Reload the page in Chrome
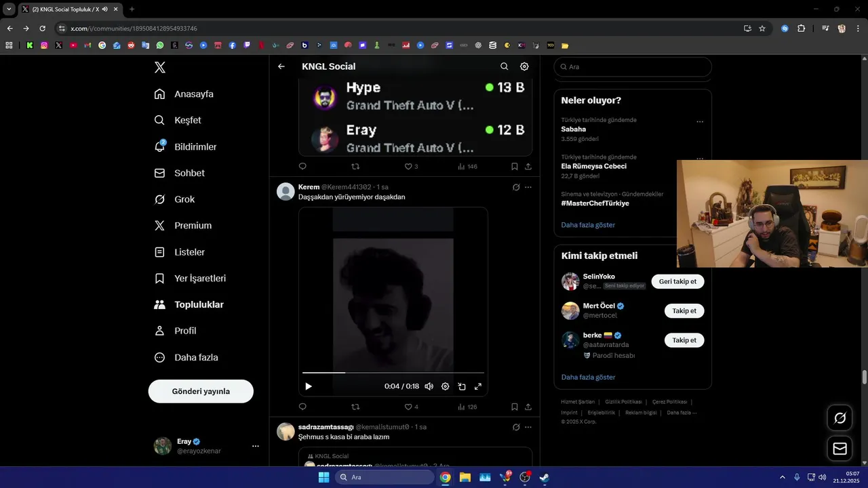The width and height of the screenshot is (868, 488). tap(42, 28)
